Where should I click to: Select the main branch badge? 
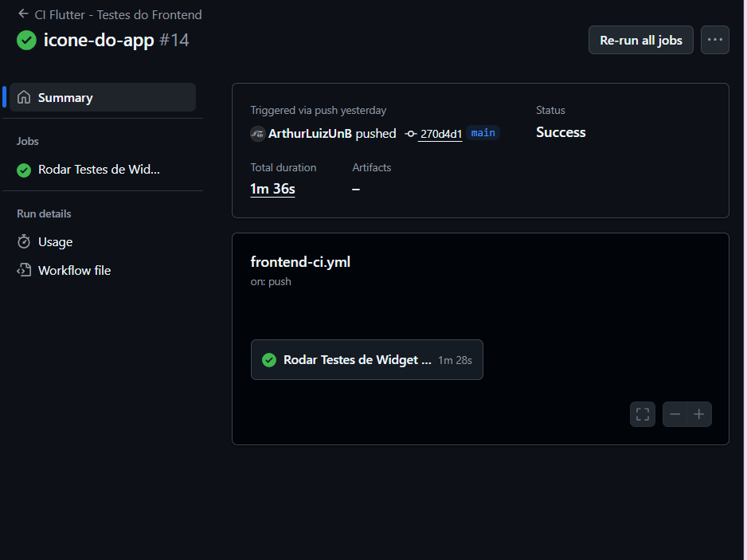(x=483, y=133)
